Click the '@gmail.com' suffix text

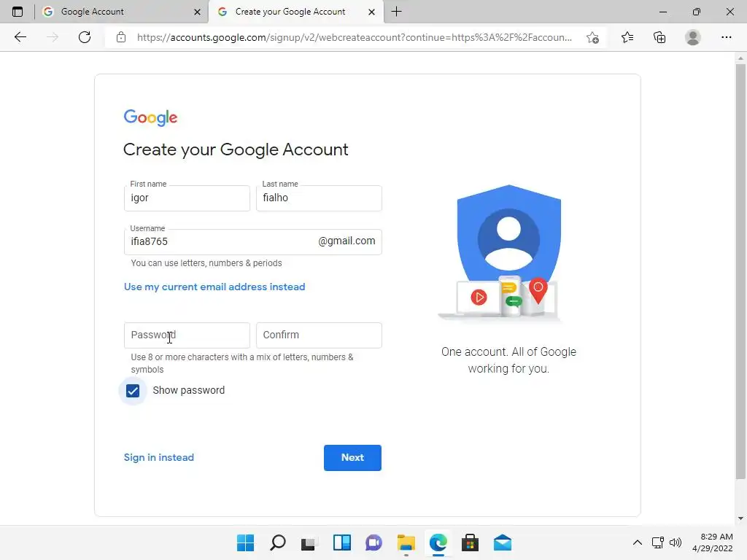(347, 241)
